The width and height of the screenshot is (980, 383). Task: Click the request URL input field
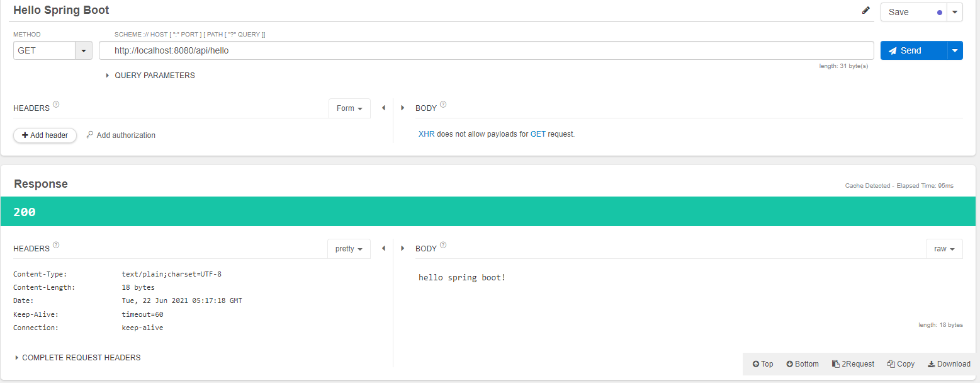click(485, 51)
